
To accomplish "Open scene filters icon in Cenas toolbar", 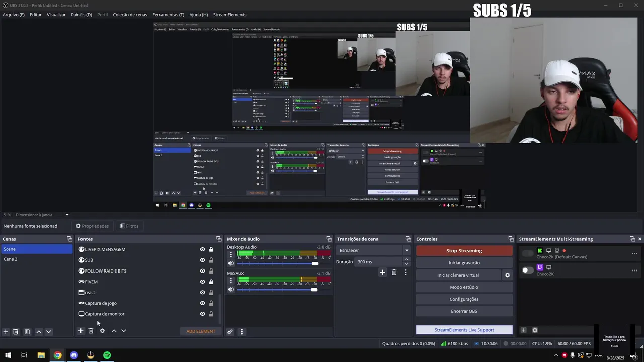I will tap(27, 332).
